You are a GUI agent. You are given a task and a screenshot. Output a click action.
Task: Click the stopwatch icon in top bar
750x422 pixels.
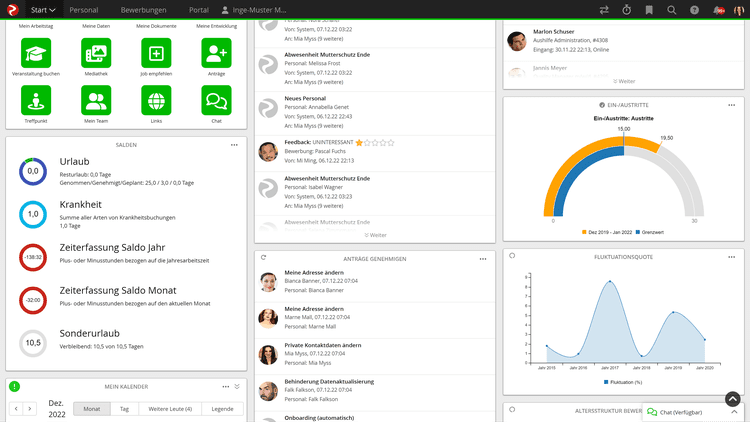click(626, 10)
